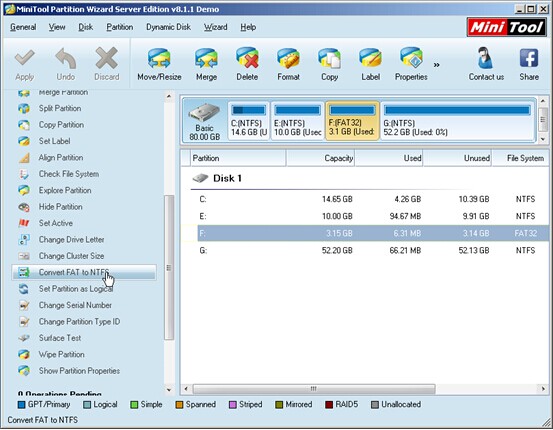The width and height of the screenshot is (553, 430).
Task: Choose Set Partition as Logical
Action: pyautogui.click(x=76, y=289)
